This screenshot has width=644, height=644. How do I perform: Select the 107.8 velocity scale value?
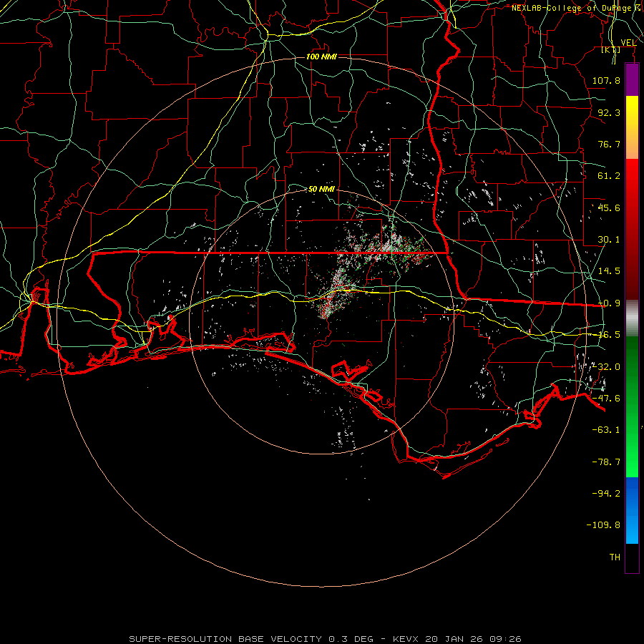click(606, 80)
